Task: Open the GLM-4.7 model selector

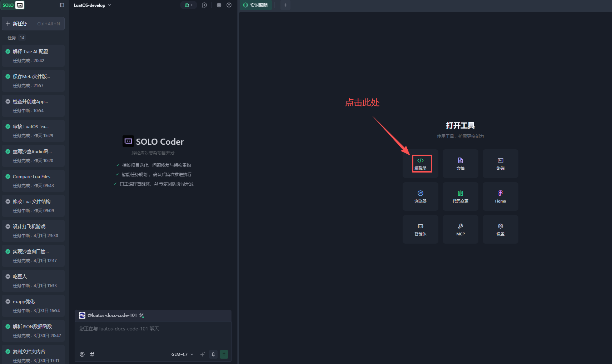Action: click(182, 354)
